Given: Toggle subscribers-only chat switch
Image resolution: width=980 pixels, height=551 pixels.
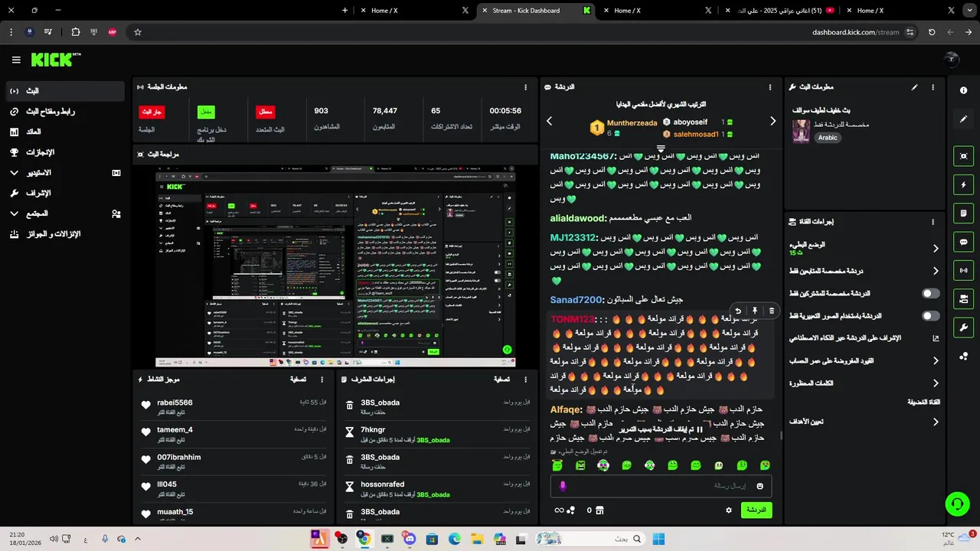Looking at the screenshot, I should tap(931, 293).
